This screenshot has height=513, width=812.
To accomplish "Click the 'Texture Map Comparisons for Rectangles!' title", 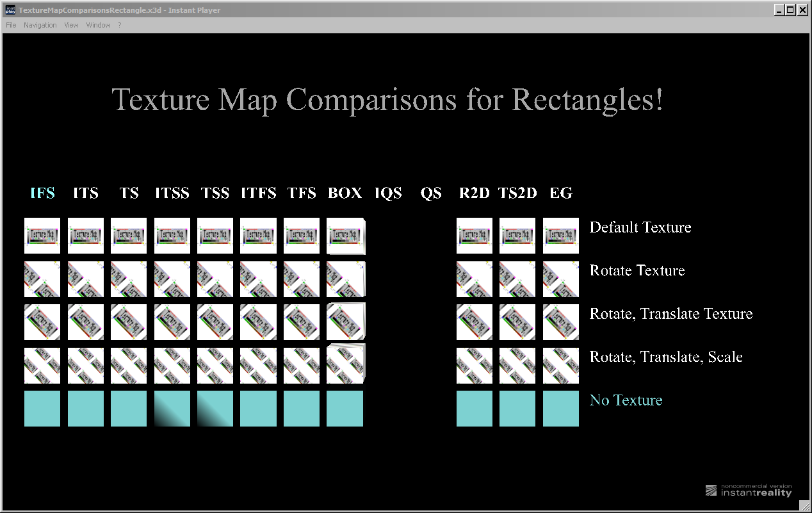I will pyautogui.click(x=387, y=101).
